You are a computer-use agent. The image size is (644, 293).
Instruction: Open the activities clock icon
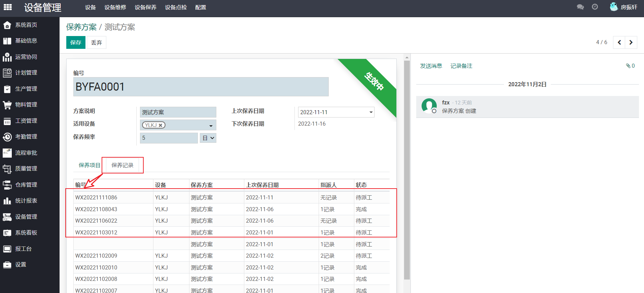(x=595, y=7)
